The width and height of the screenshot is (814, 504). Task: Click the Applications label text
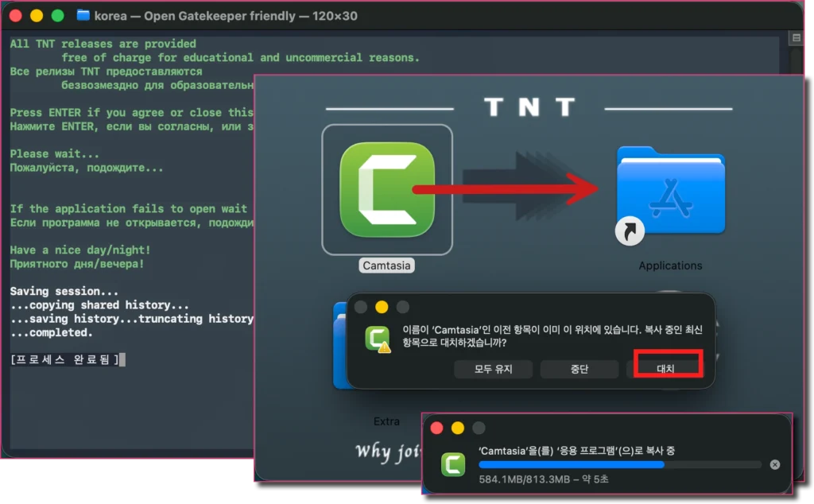pyautogui.click(x=669, y=266)
